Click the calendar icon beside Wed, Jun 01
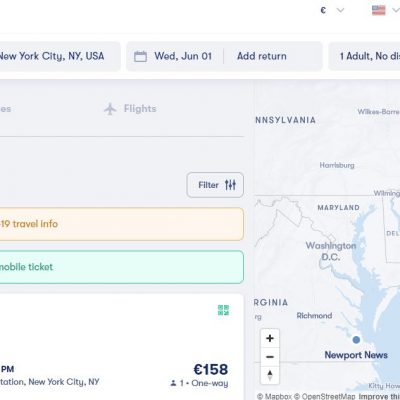This screenshot has height=400, width=400. [140, 56]
